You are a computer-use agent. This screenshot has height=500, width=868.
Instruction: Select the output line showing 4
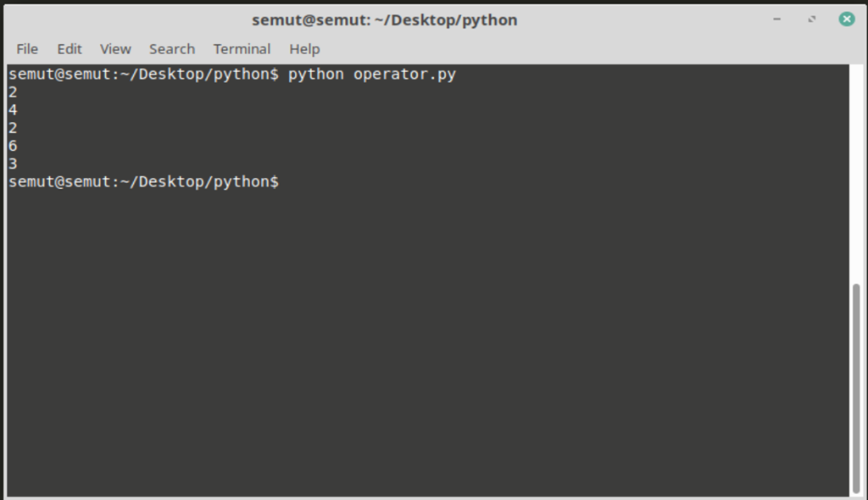(11, 109)
